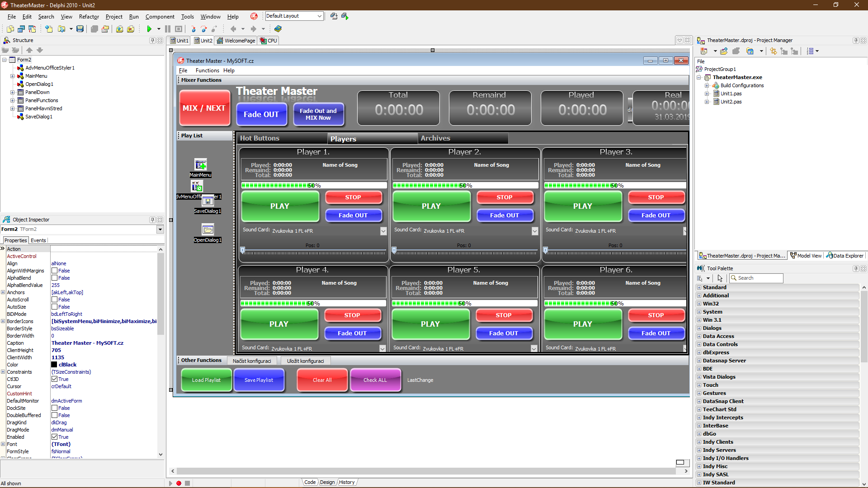868x488 pixels.
Task: Expand Build Configurations in Project Manager
Action: pyautogui.click(x=707, y=85)
